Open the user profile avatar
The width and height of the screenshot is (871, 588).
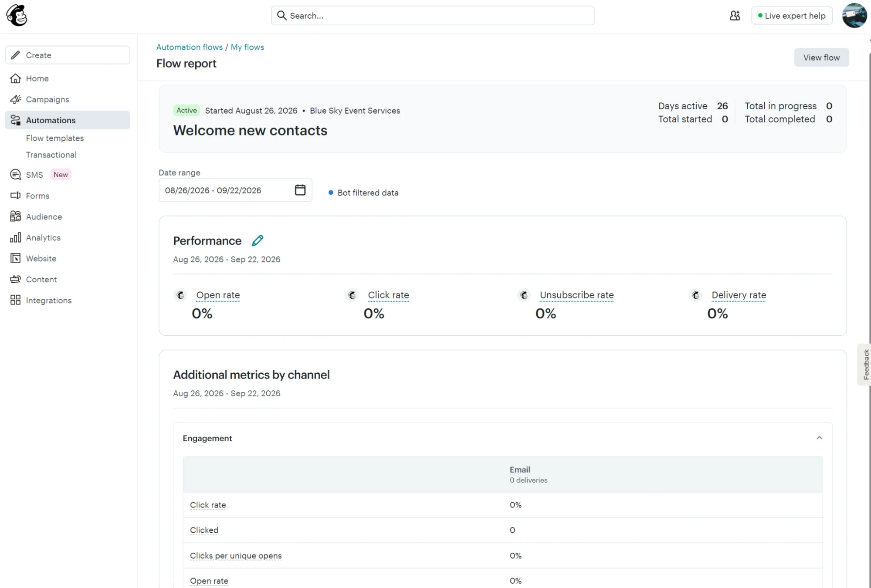[x=854, y=16]
